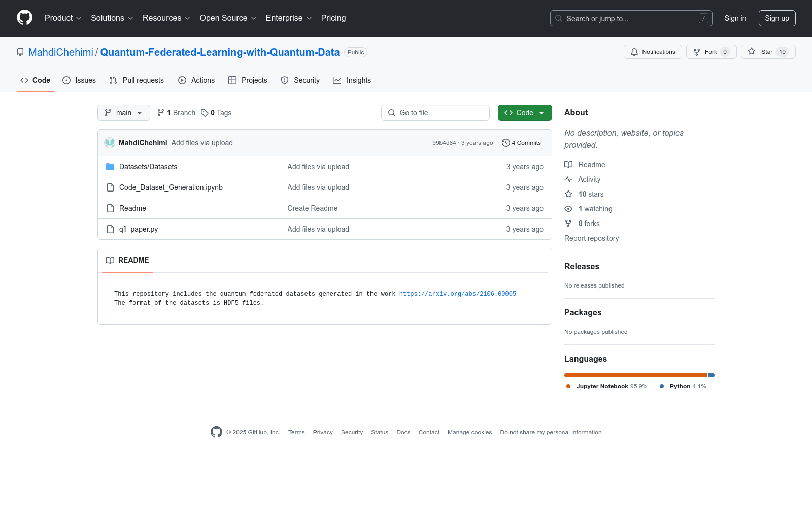Screen dimensions: 812x508
Task: Click the Packages heading link
Action: (583, 313)
